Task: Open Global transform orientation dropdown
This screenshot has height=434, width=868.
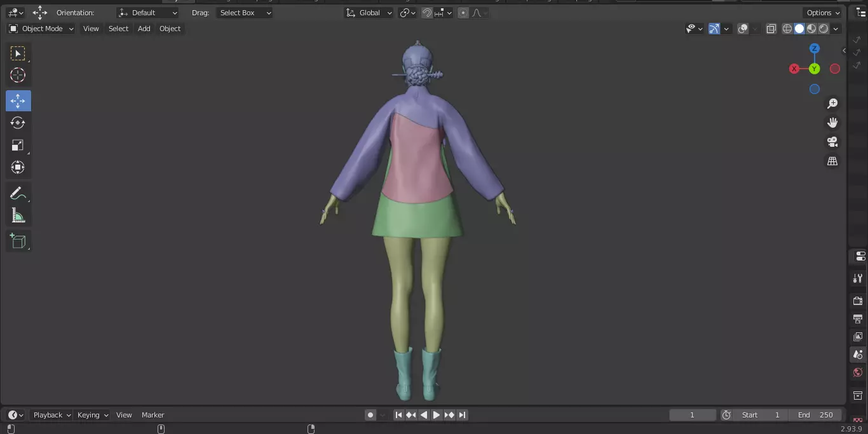Action: (369, 13)
